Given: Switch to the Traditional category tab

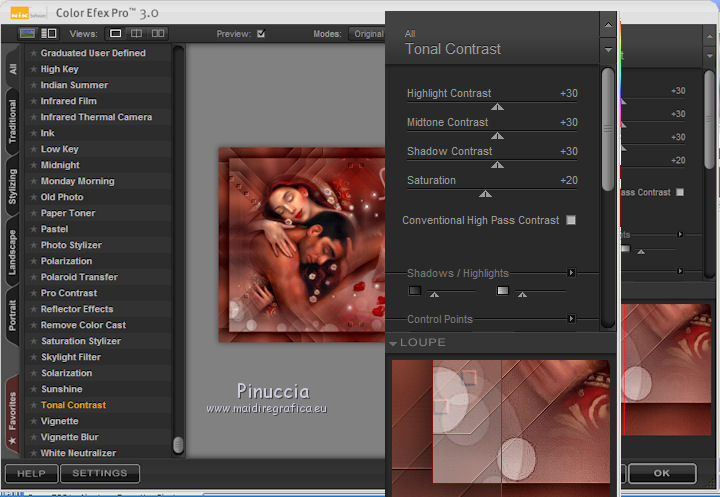Looking at the screenshot, I should [12, 121].
